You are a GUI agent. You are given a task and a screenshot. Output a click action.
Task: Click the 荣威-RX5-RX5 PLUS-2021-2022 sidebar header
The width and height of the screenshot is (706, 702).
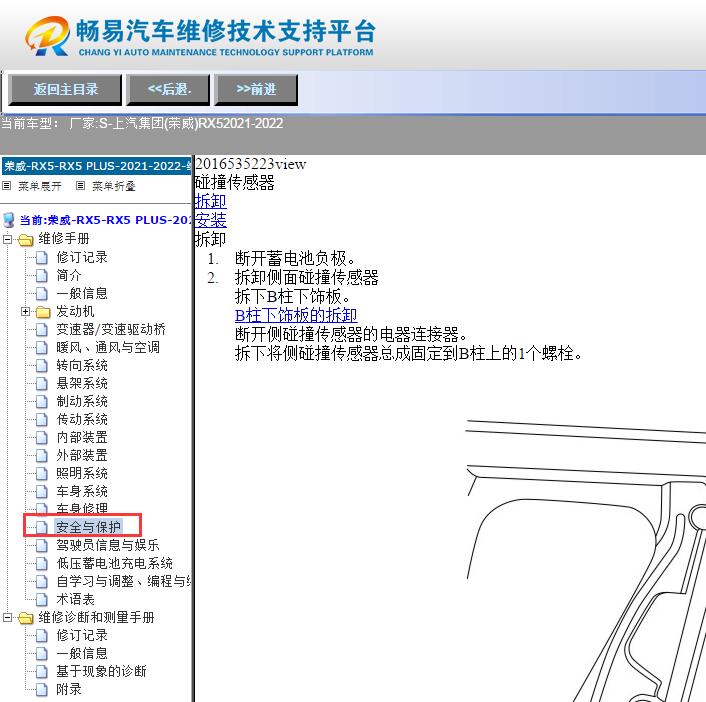96,166
